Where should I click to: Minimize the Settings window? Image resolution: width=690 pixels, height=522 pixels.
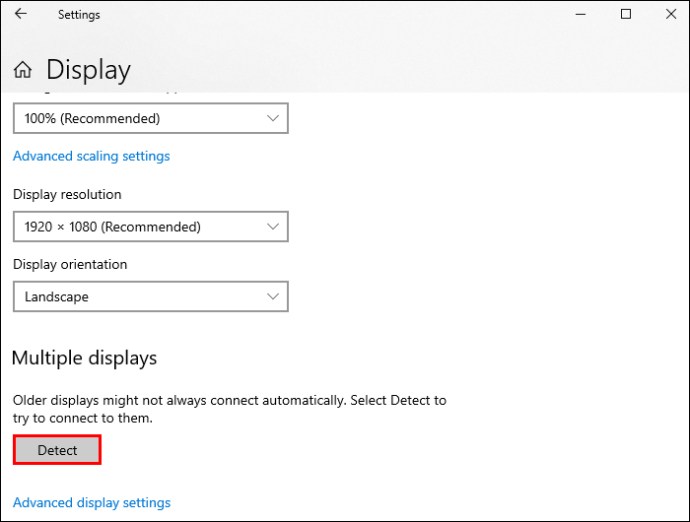pos(580,14)
